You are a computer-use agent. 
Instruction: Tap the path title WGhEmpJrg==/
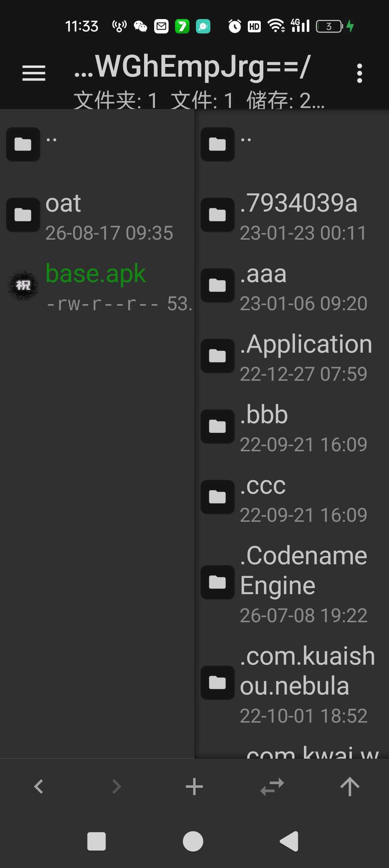[x=192, y=67]
